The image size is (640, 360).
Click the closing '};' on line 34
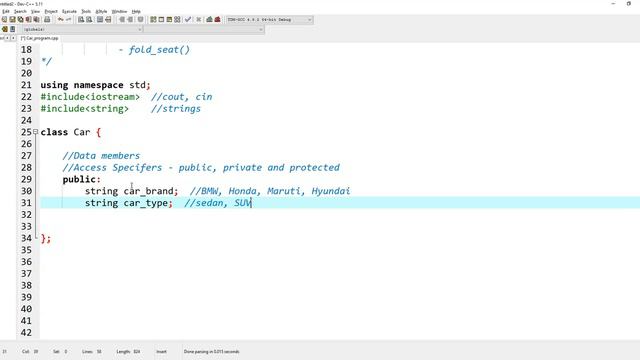[x=46, y=238]
